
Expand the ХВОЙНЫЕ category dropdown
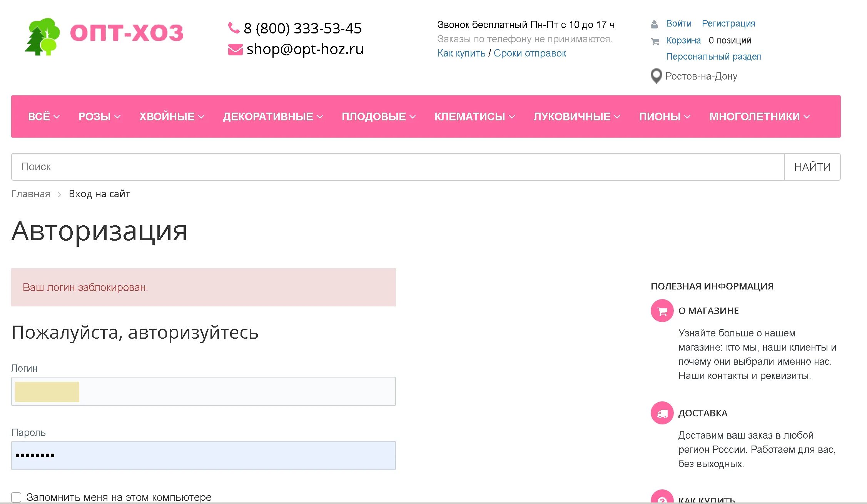[172, 116]
